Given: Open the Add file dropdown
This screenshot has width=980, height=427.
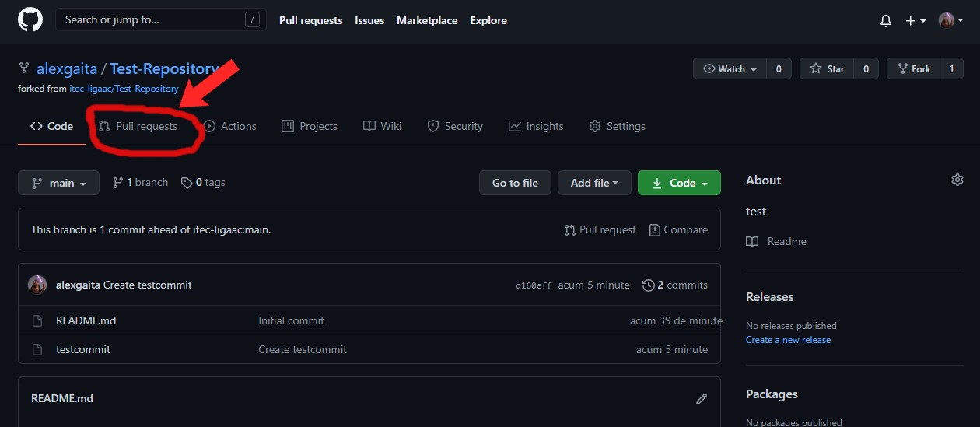Looking at the screenshot, I should coord(594,183).
